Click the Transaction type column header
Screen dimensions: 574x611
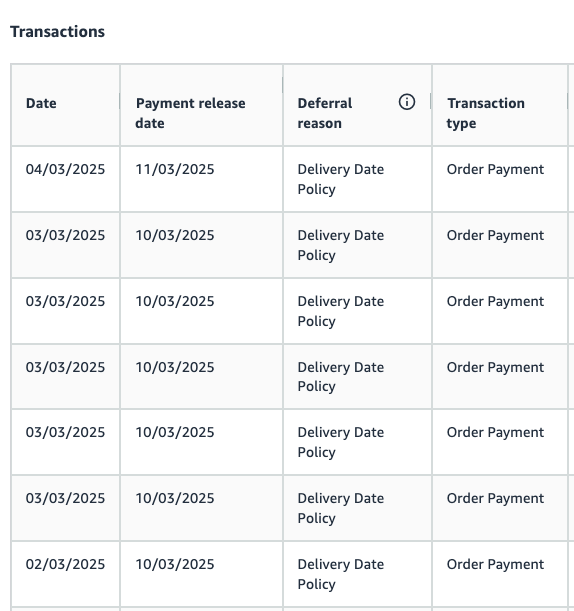click(x=486, y=113)
